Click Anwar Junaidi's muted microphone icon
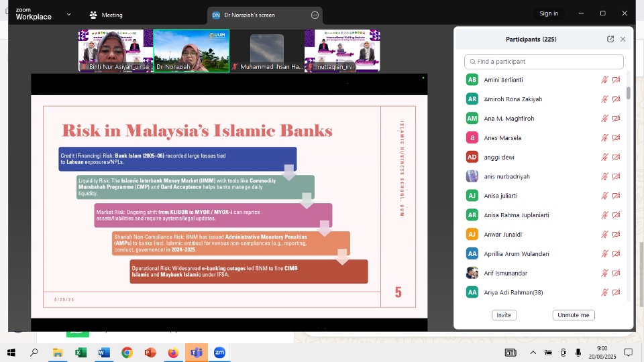This screenshot has width=644, height=362. (x=604, y=234)
